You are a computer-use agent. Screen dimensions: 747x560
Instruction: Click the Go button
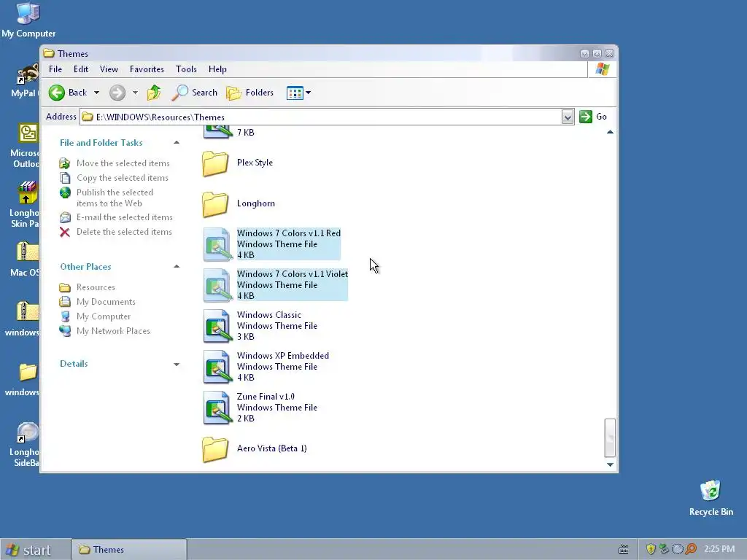pos(592,117)
